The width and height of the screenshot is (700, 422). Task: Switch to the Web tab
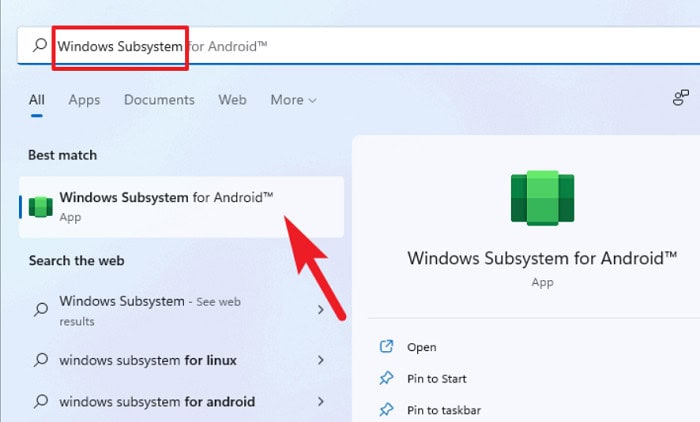[x=232, y=100]
